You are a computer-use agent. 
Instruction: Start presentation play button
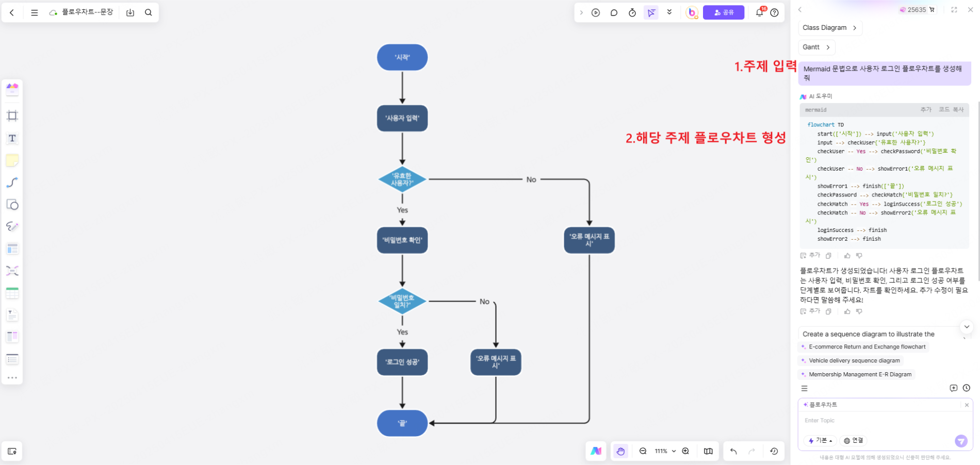click(596, 12)
